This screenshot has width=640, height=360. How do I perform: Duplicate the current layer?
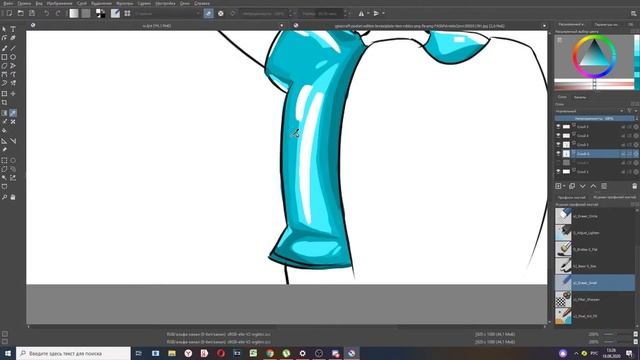pyautogui.click(x=572, y=186)
